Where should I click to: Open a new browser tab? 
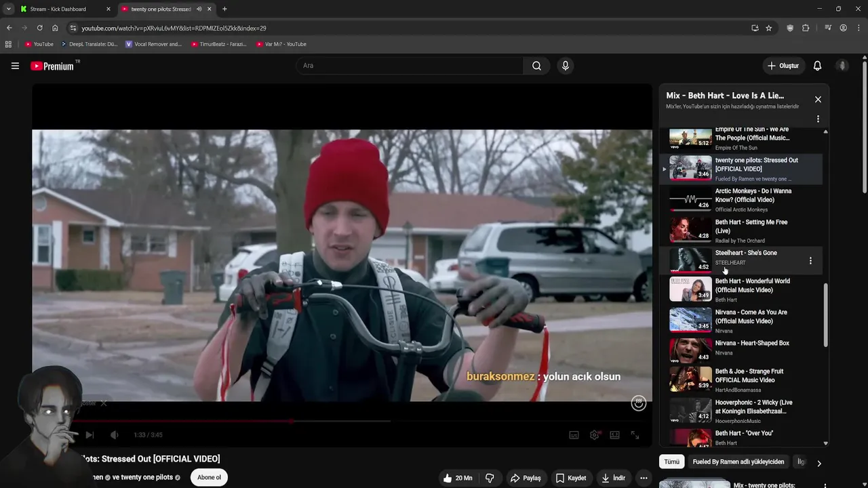(224, 9)
